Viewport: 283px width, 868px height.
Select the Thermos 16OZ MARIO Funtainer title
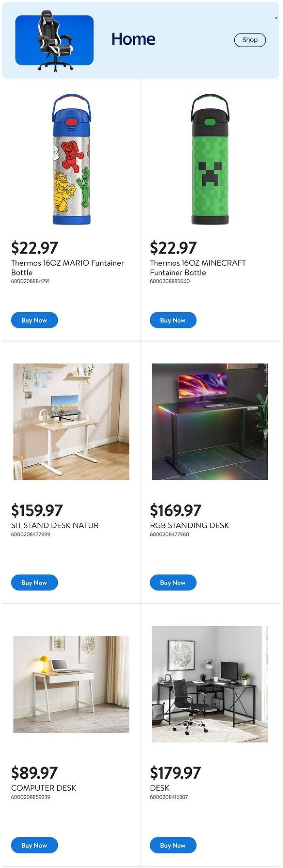68,267
